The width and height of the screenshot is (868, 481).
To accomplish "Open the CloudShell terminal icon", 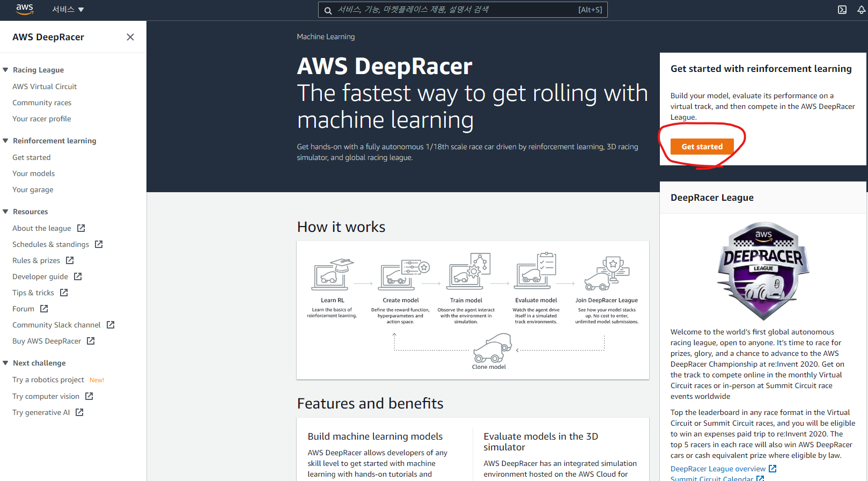I will tap(842, 10).
